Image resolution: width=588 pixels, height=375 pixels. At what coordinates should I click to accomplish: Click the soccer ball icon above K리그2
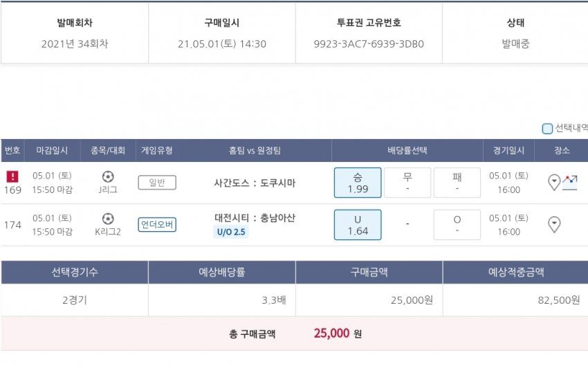coord(108,219)
